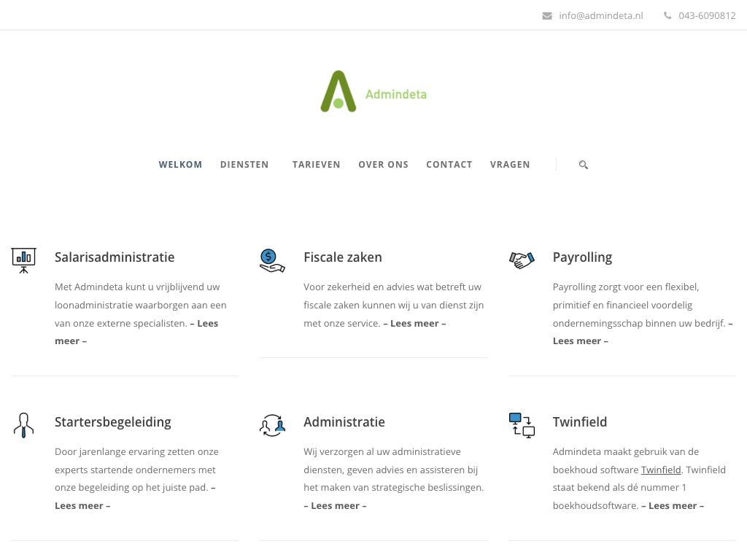747x560 pixels.
Task: Go to the Tarieven page
Action: (317, 165)
